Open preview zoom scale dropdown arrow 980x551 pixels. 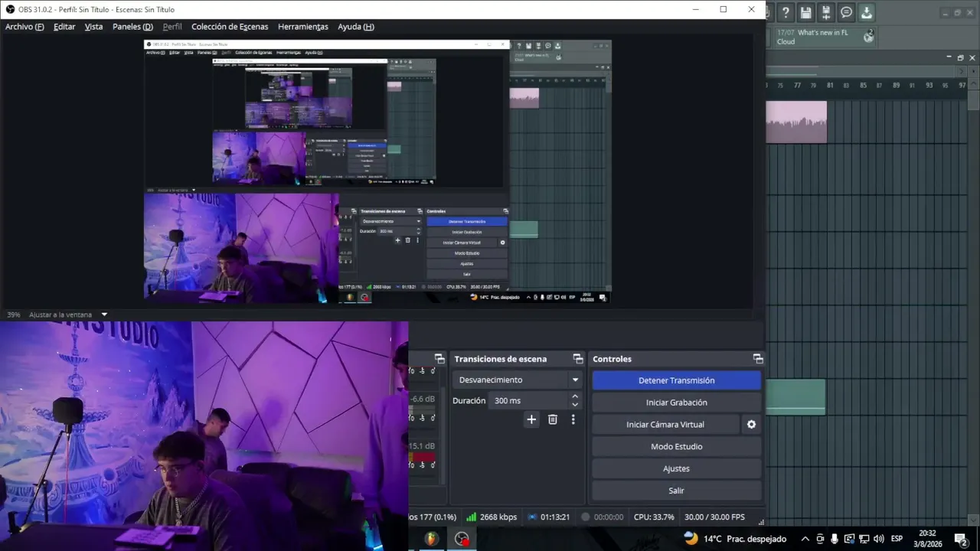[x=104, y=315]
